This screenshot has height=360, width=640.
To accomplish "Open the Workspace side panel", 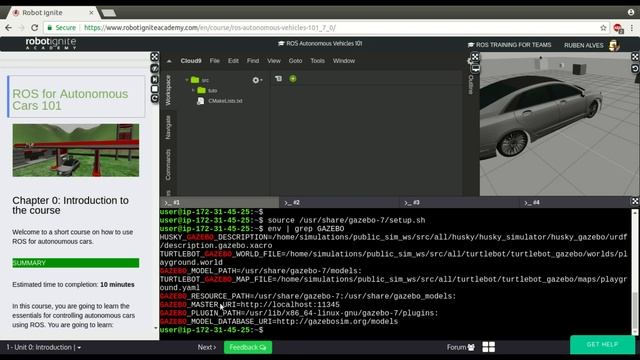I will tap(168, 90).
